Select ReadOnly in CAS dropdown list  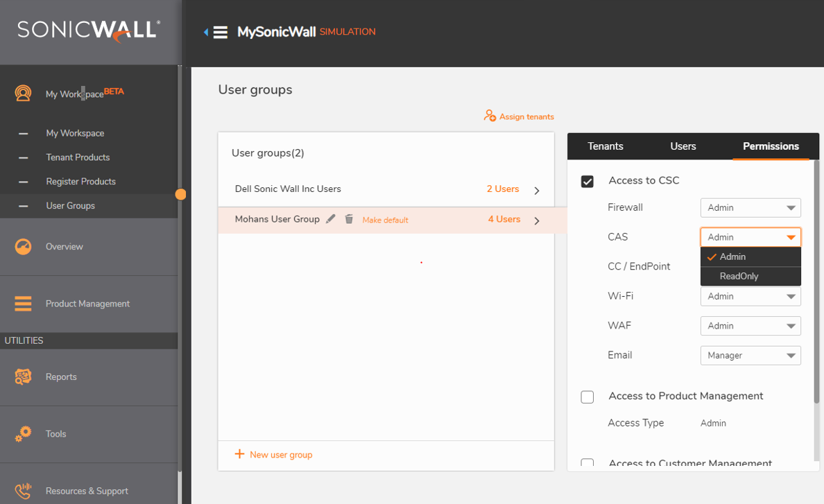click(x=739, y=276)
